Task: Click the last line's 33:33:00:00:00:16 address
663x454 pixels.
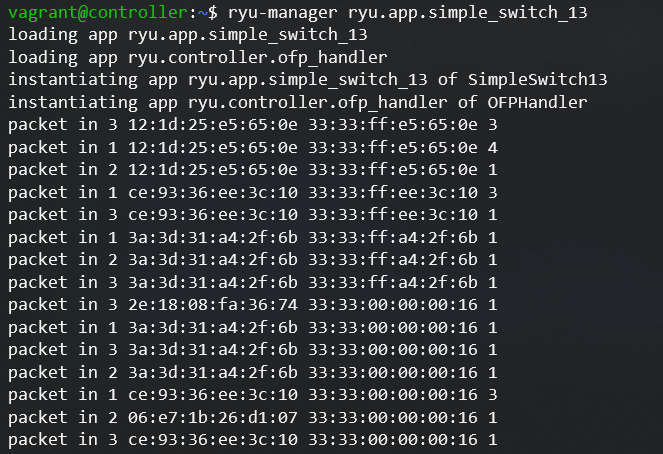Action: pos(393,440)
